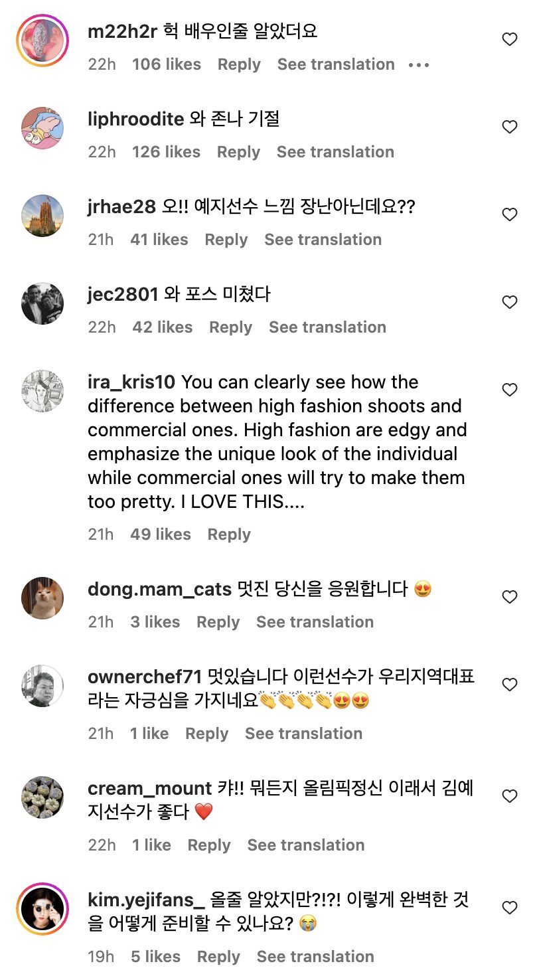Open more options on m22h2r's comment

[x=419, y=65]
